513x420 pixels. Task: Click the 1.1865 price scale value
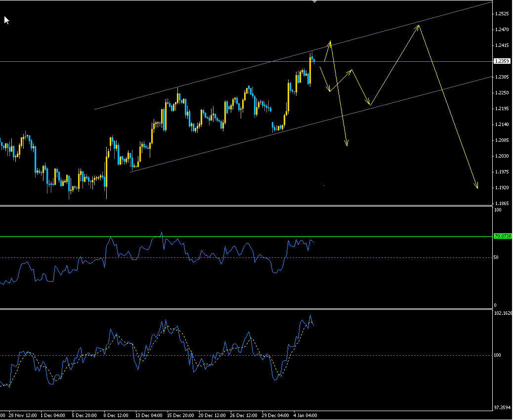503,202
